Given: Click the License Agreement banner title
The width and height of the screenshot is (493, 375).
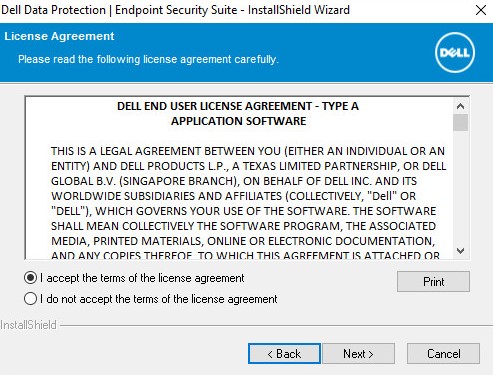Looking at the screenshot, I should (x=59, y=36).
